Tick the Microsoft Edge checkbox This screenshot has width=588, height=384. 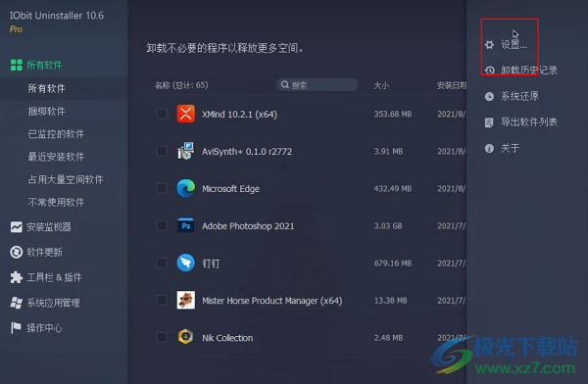(x=162, y=188)
